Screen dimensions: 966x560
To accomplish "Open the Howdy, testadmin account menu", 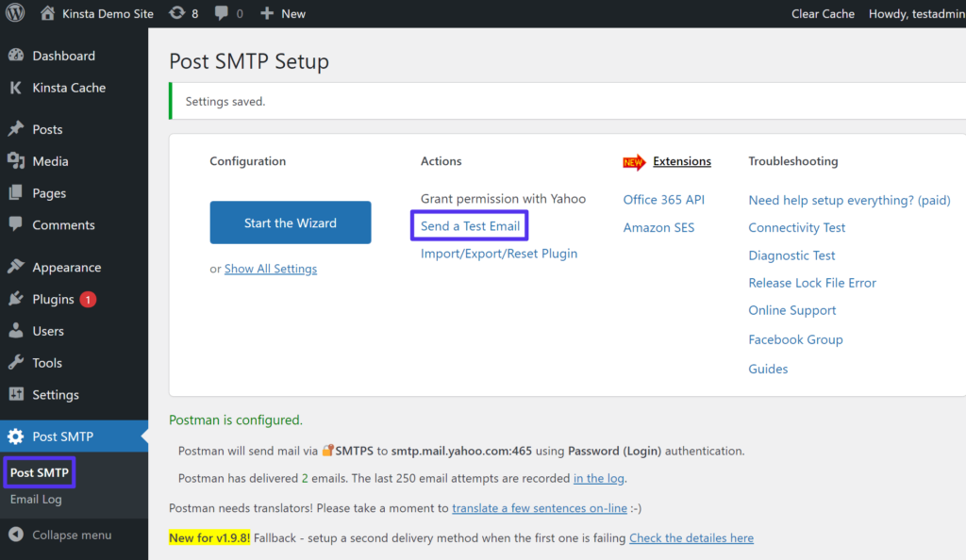I will [916, 13].
